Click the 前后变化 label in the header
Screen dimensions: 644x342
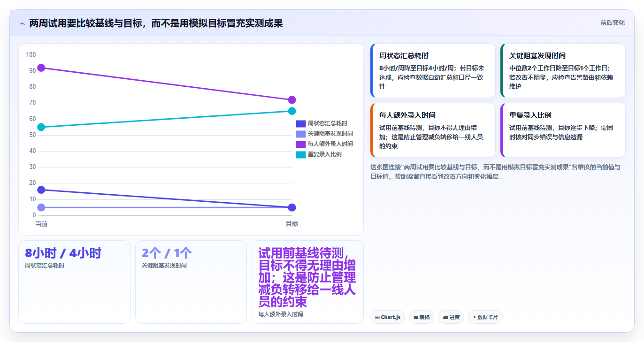[612, 23]
